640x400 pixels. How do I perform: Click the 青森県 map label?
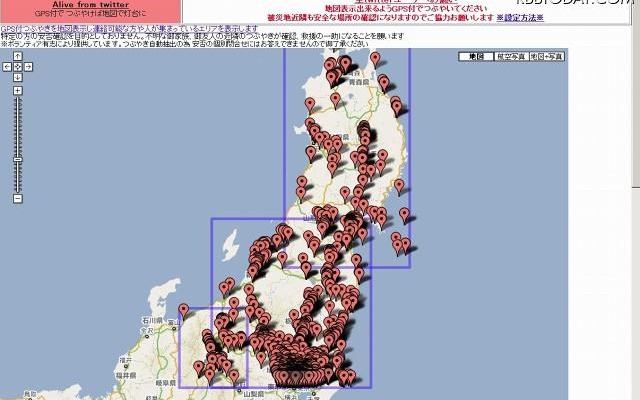click(358, 82)
